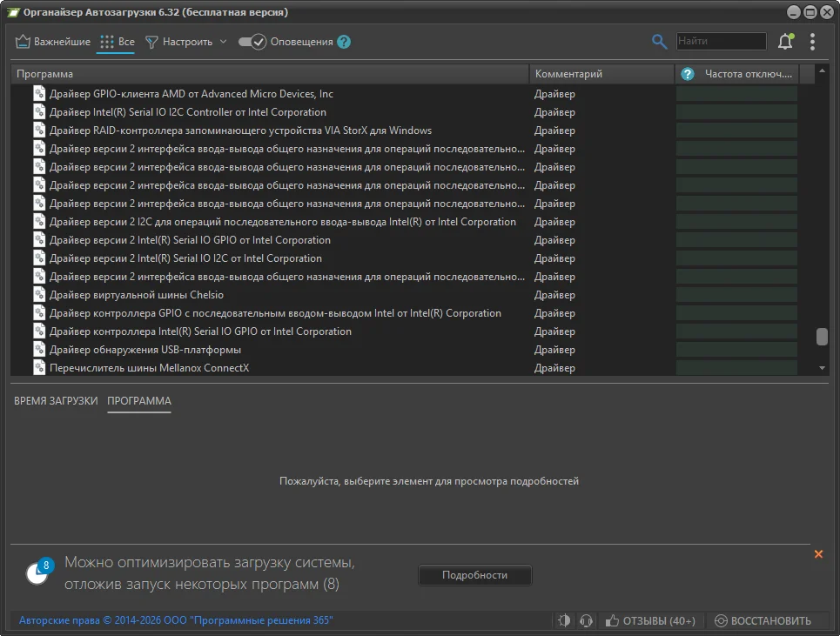The width and height of the screenshot is (840, 636).
Task: Click frequency bar for GPIO-клиента AMD row
Action: point(736,94)
